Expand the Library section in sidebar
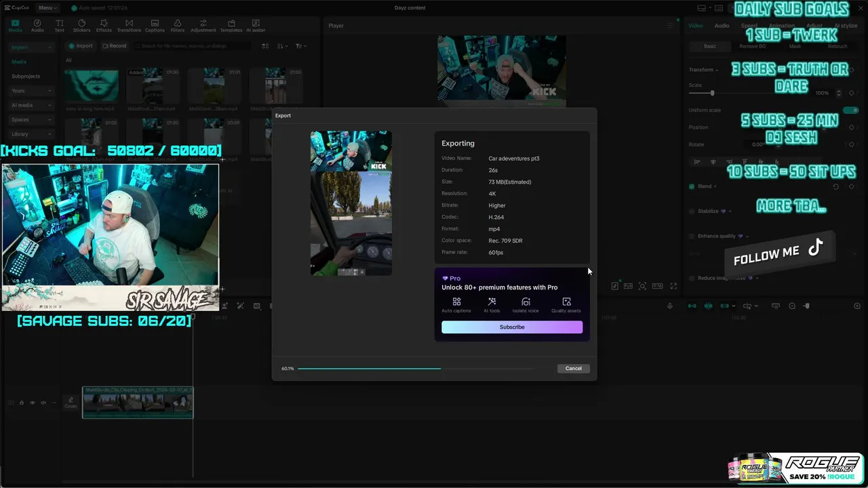The image size is (868, 488). pyautogui.click(x=31, y=134)
